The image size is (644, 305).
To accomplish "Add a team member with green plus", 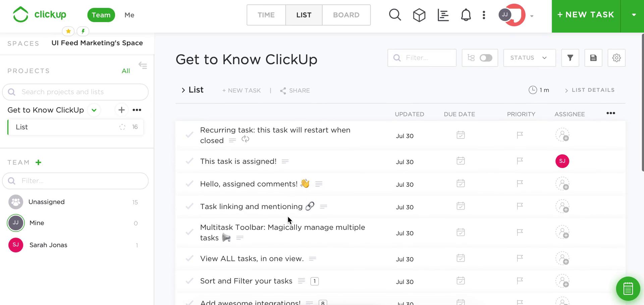I will click(x=39, y=163).
